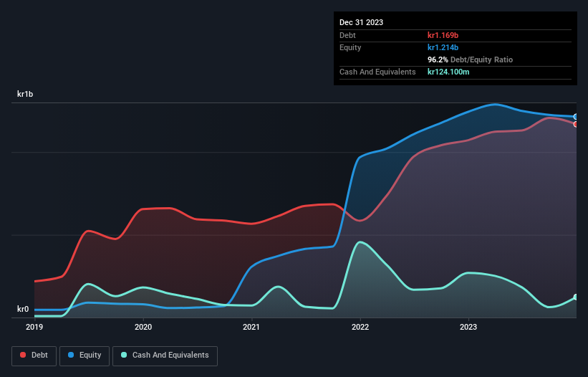Select the blue Equity endpoint marker
This screenshot has height=377, width=588.
point(576,117)
